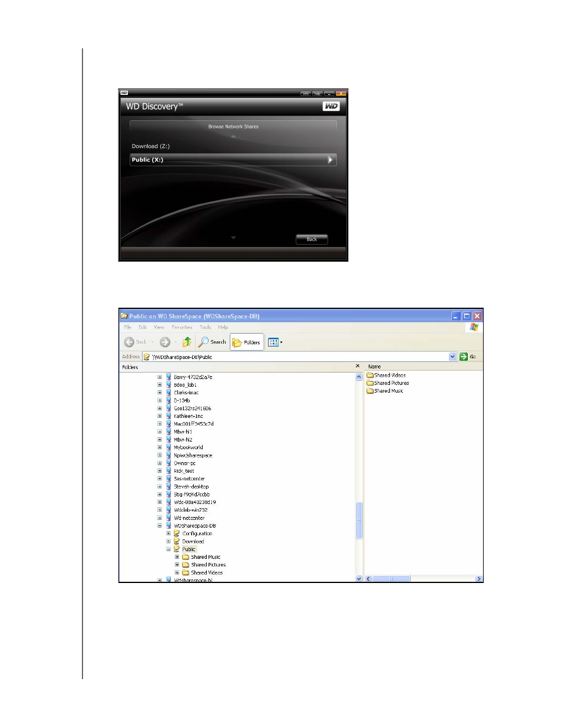Viewport: 562px width, 728px height.
Task: Close the Folders pane with X
Action: coord(358,366)
